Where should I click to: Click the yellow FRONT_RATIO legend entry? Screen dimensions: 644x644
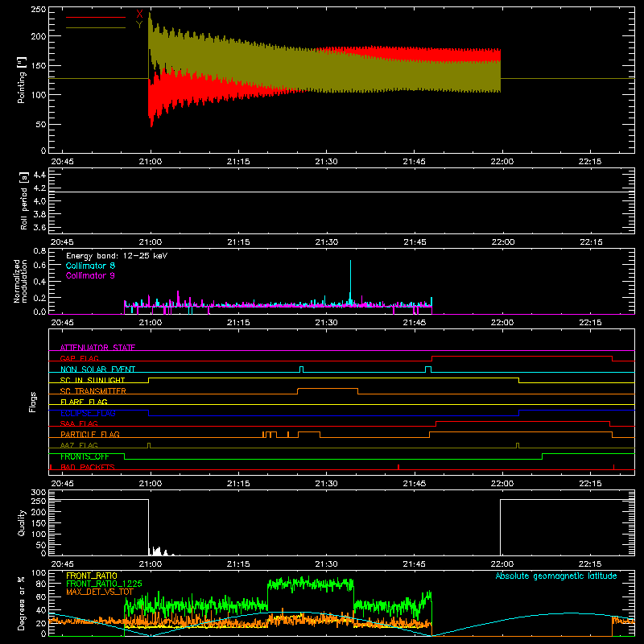click(92, 576)
